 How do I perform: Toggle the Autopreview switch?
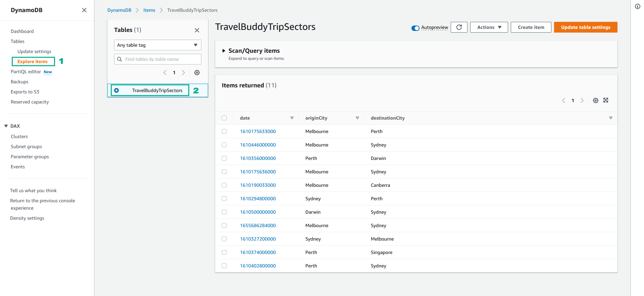tap(415, 28)
